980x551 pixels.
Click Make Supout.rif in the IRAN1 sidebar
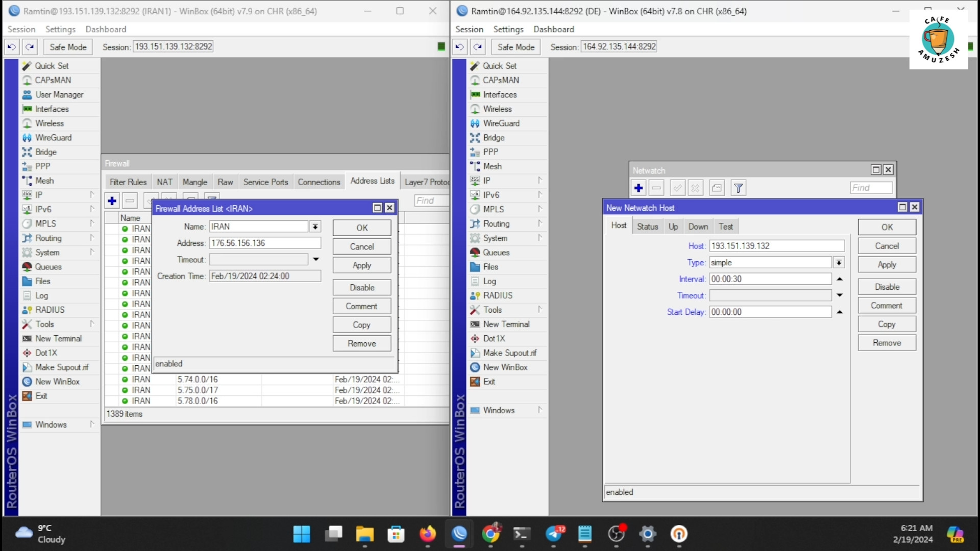(x=62, y=367)
